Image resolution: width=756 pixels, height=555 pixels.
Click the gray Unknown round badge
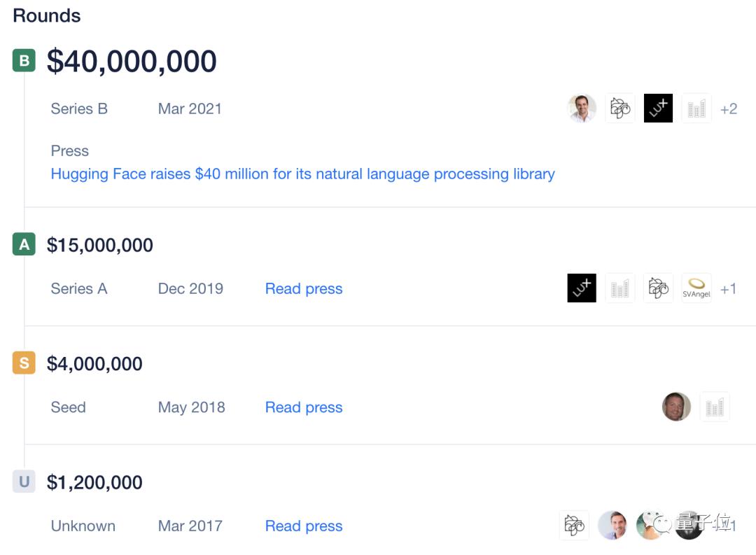[x=24, y=482]
